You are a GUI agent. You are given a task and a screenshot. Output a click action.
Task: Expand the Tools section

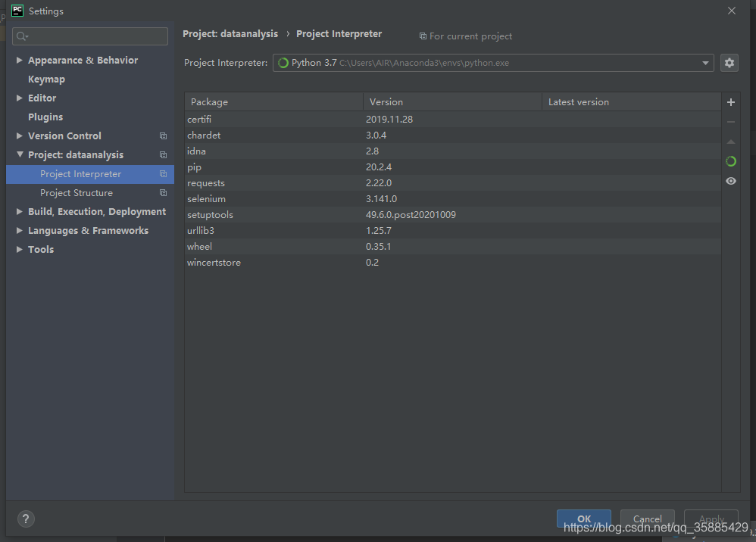[19, 249]
